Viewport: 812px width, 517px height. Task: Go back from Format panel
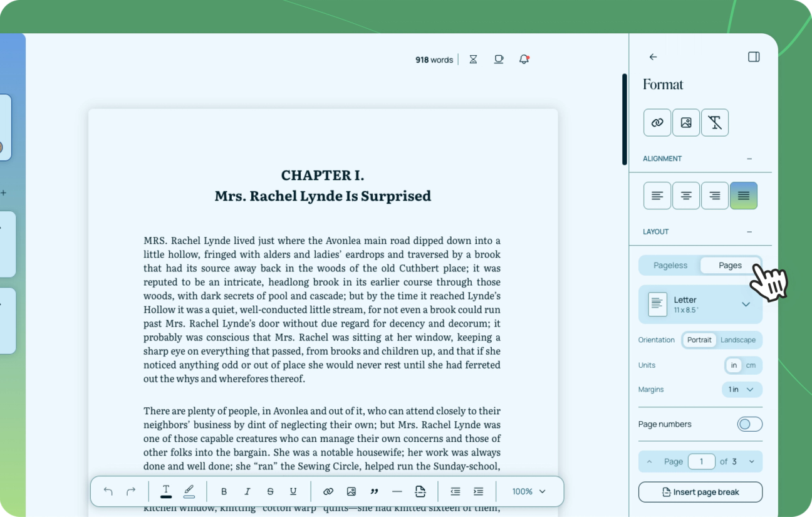point(653,57)
